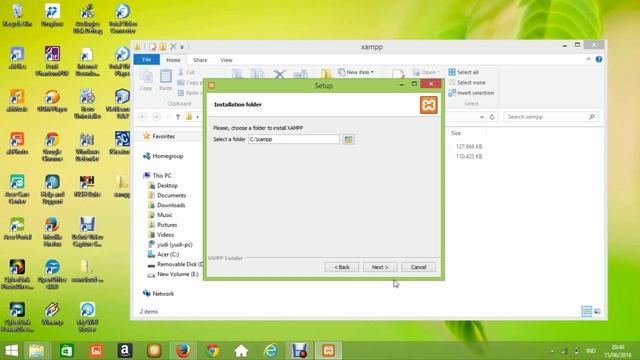Open the File tab in Explorer
Image resolution: width=640 pixels, height=360 pixels.
tap(147, 60)
